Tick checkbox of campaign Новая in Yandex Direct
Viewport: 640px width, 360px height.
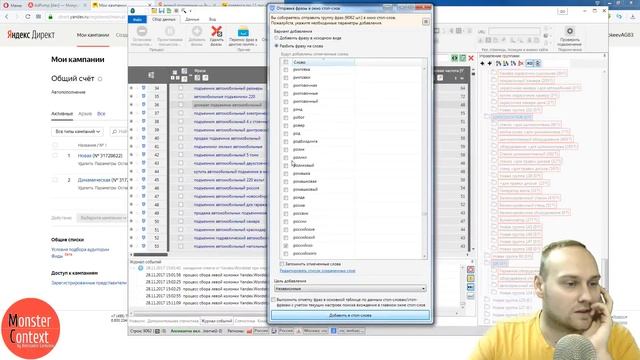point(55,156)
